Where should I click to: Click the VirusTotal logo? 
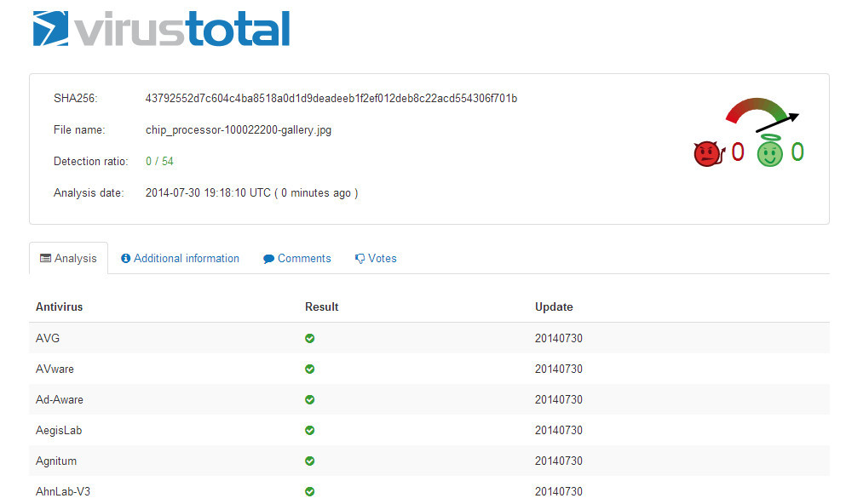tap(161, 29)
